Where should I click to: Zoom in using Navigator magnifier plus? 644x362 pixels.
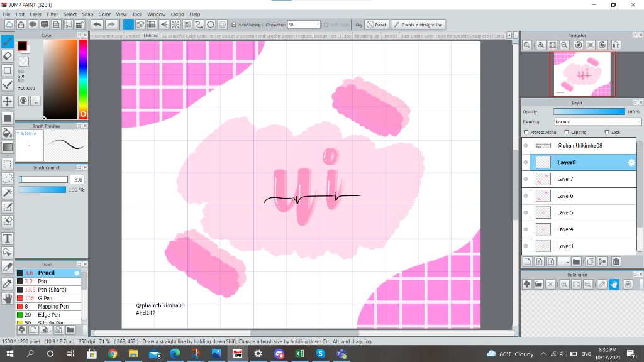[x=541, y=45]
